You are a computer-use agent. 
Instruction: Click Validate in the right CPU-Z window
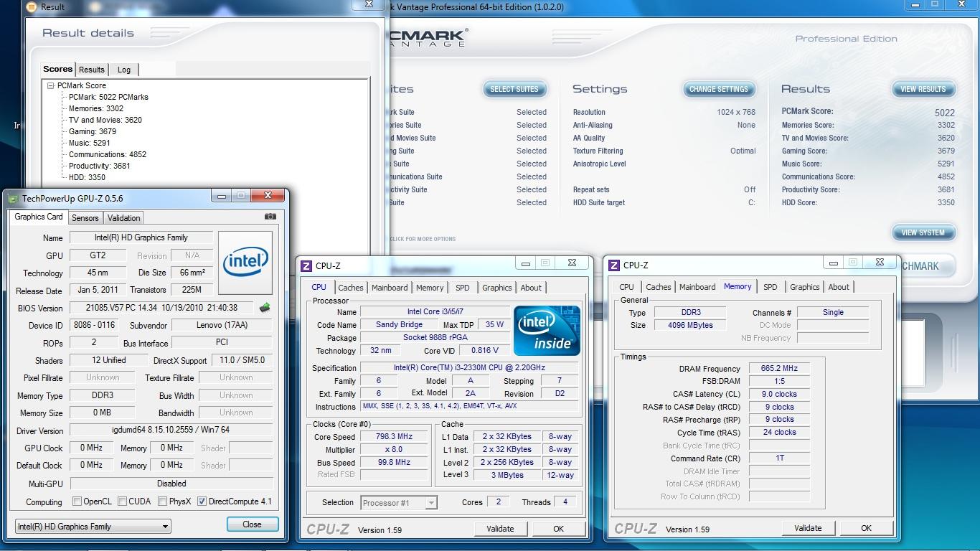pyautogui.click(x=808, y=528)
